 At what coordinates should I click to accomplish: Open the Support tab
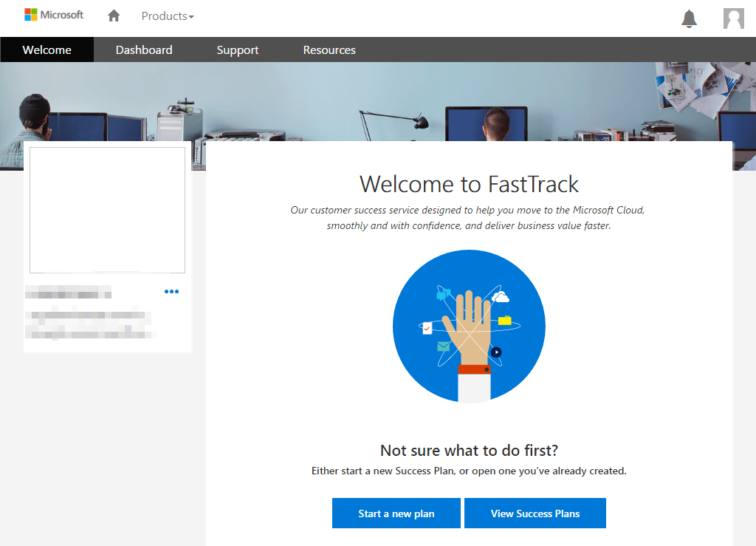click(x=237, y=50)
